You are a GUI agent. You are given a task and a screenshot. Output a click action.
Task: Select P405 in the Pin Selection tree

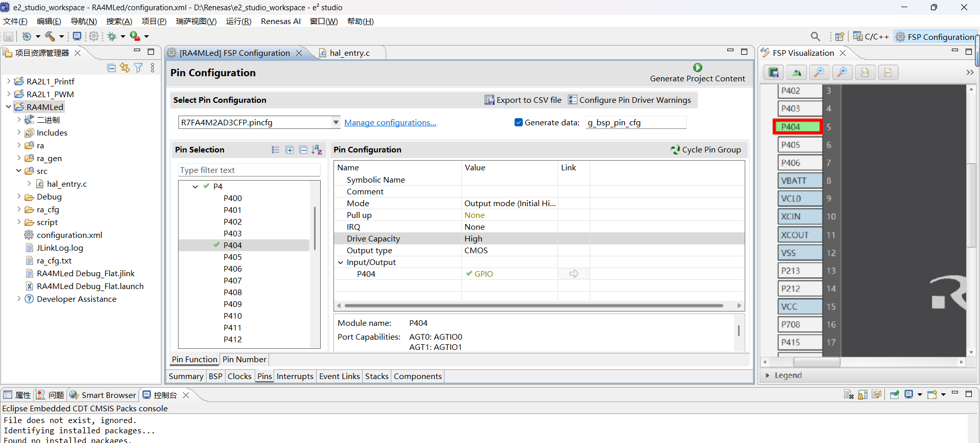233,257
